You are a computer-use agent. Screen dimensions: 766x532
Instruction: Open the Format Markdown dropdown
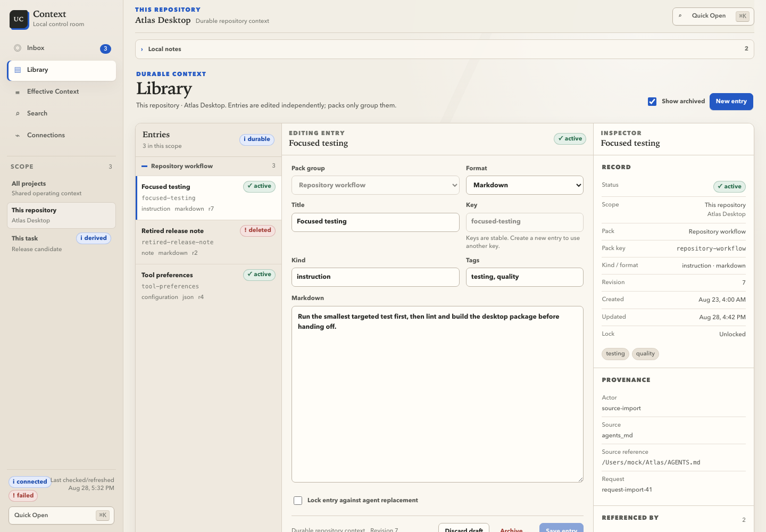(x=524, y=185)
